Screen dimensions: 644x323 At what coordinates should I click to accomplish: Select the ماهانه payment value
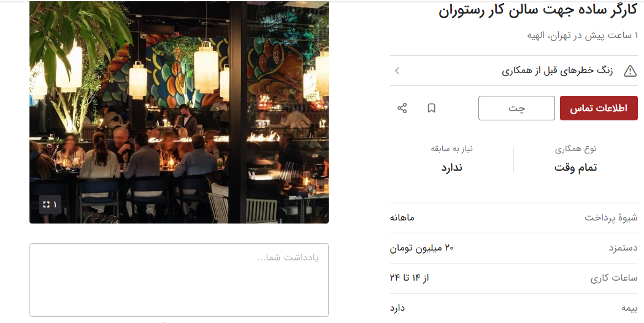coord(402,217)
